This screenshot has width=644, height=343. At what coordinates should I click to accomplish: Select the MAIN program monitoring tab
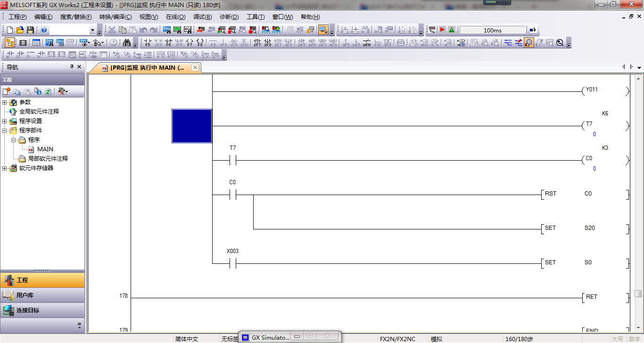pos(146,68)
